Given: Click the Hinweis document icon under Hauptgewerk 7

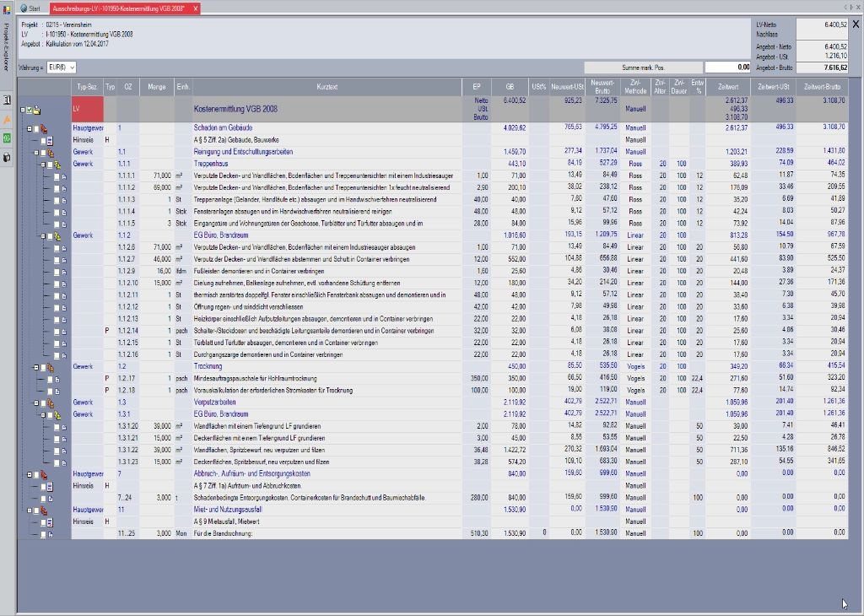Looking at the screenshot, I should (49, 487).
